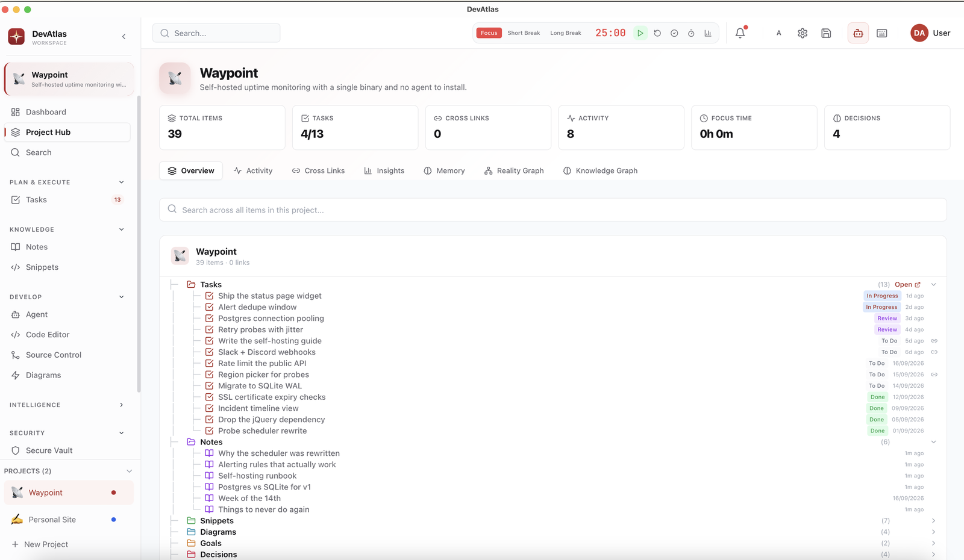Toggle checkbox for 'Drop the jQuery dependency'

[x=210, y=420]
